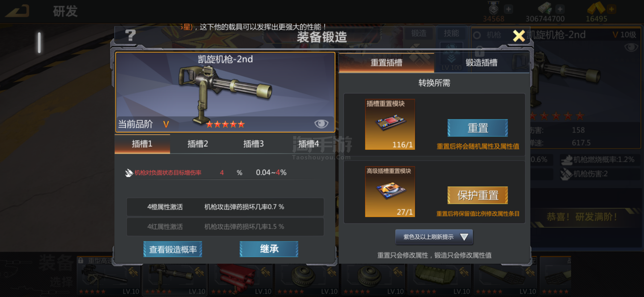Add medals with the plus icon

(508, 9)
